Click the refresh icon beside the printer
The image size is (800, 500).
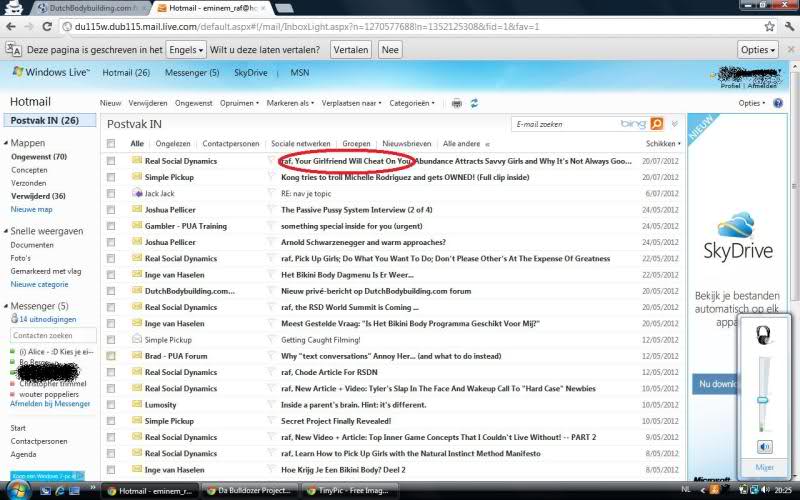[x=473, y=102]
